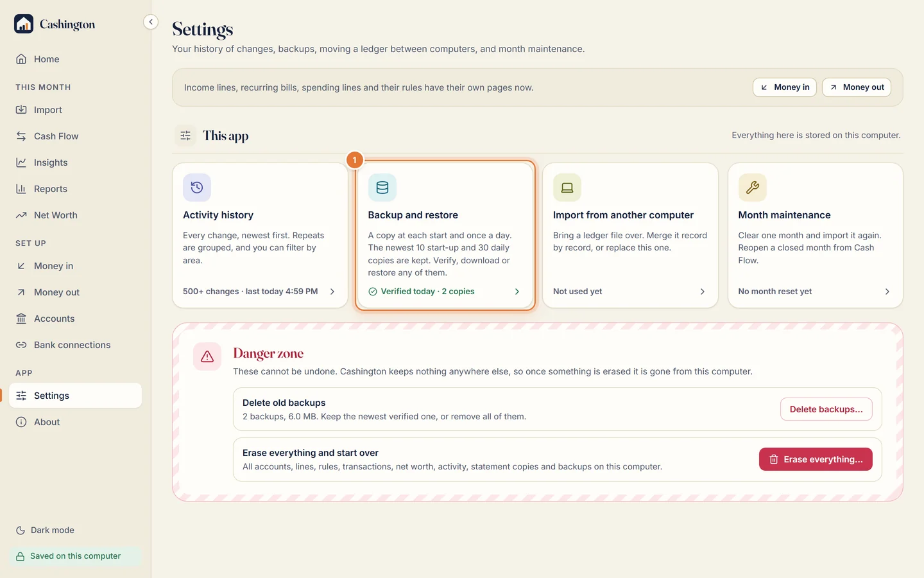Click the Saved on this computer status
The width and height of the screenshot is (924, 578).
[75, 556]
